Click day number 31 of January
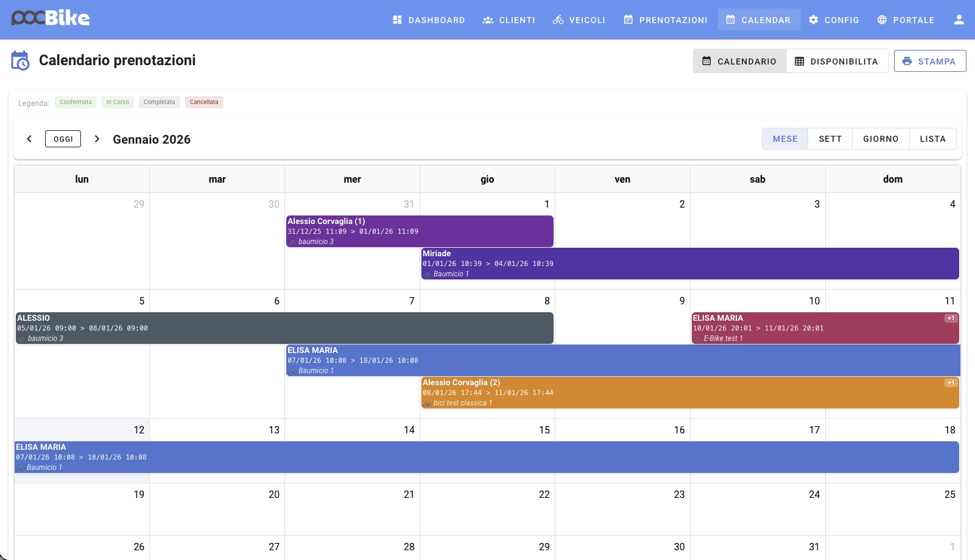This screenshot has width=975, height=560. click(x=814, y=547)
